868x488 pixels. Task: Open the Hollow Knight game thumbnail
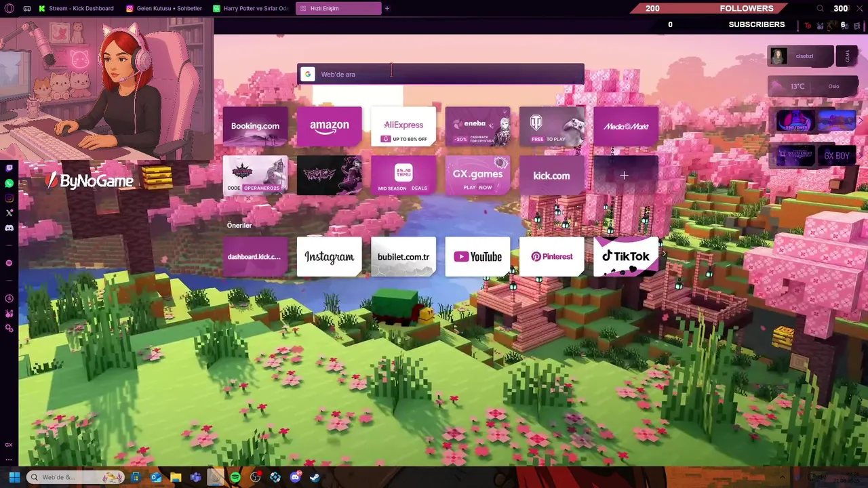coord(796,155)
